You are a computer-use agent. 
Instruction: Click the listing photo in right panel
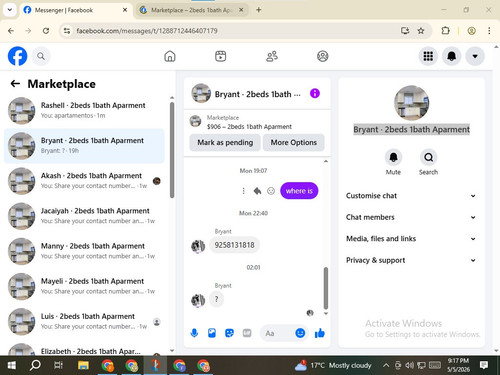(x=411, y=103)
